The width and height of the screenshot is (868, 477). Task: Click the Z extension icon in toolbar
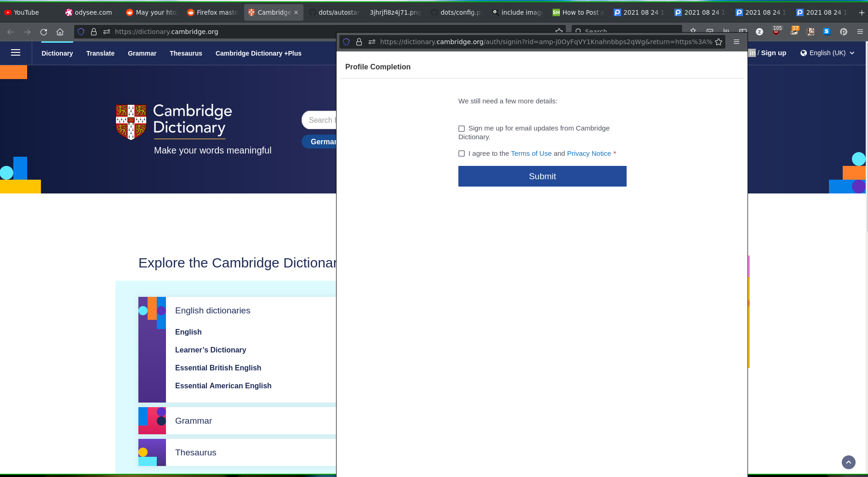[759, 32]
